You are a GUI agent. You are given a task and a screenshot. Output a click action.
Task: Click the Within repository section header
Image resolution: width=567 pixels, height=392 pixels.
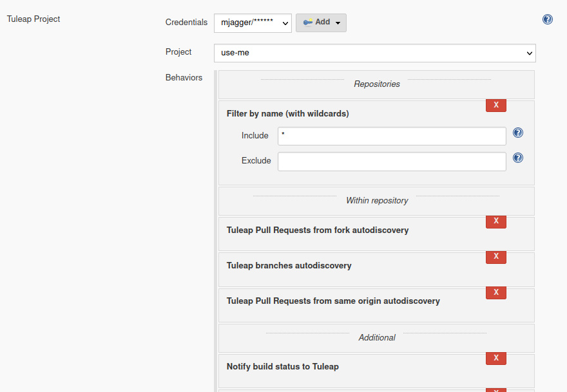coord(376,200)
